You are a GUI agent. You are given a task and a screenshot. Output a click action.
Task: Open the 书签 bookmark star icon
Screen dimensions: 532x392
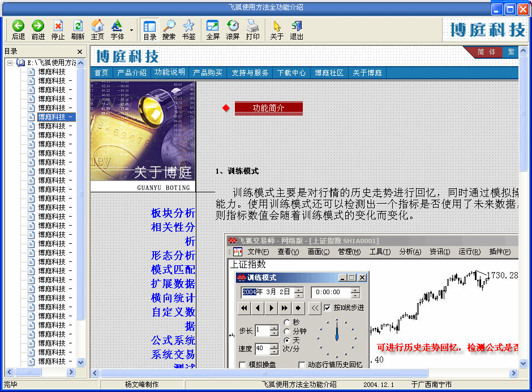click(x=188, y=29)
